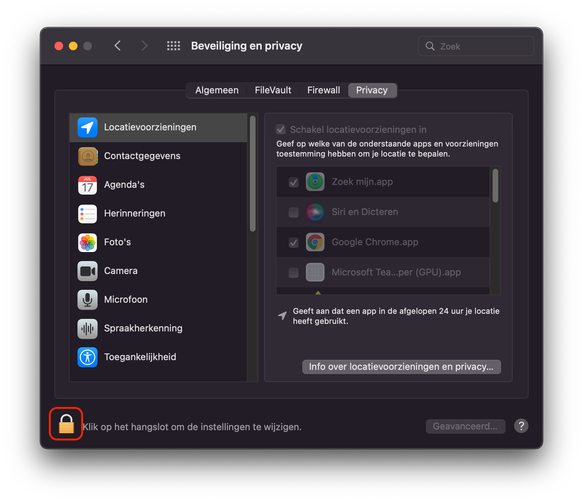Show all preferences with the grid icon
Viewport: 583px width, 502px height.
173,46
